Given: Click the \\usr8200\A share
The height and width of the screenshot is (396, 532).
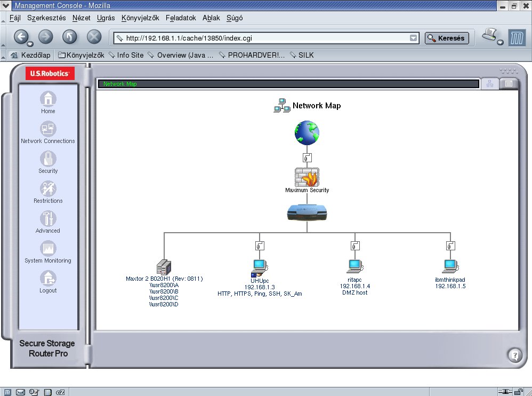Looking at the screenshot, I should pos(164,285).
